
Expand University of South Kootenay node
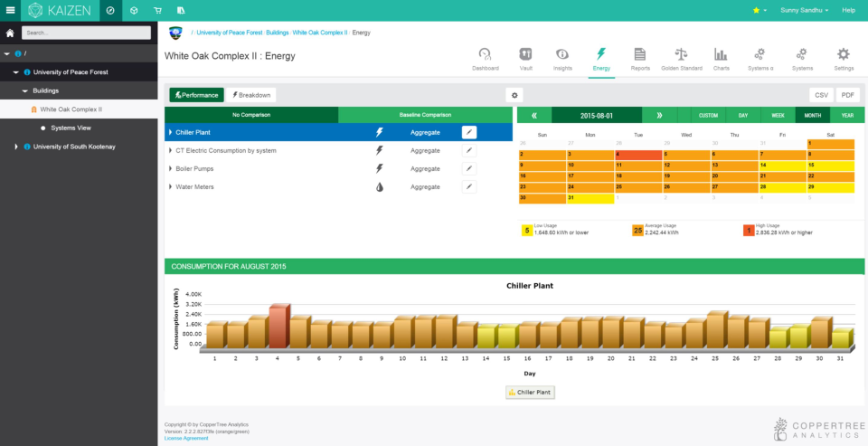point(16,147)
